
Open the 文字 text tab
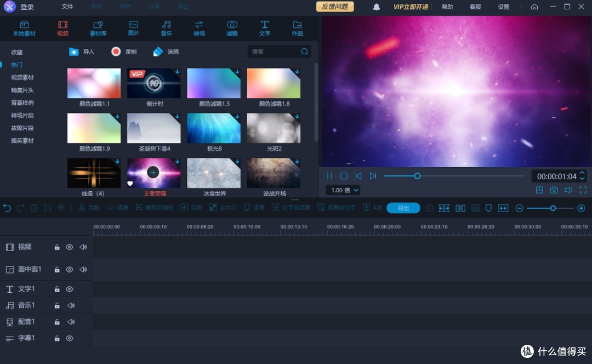coord(265,29)
